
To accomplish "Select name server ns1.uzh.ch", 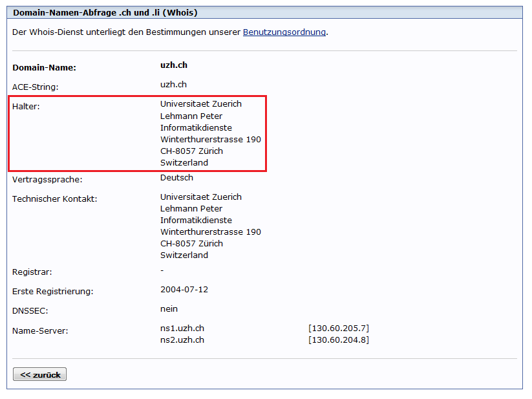I will click(x=182, y=329).
